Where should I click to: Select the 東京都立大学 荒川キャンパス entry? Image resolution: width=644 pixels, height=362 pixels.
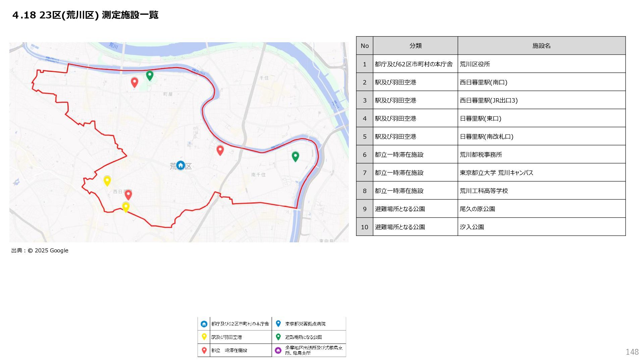tap(496, 173)
